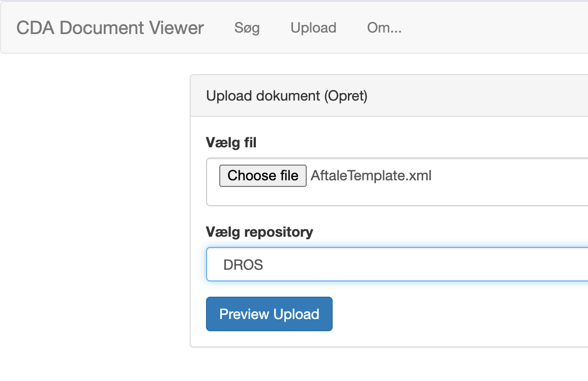
Task: Expand the DROS repository dropdown
Action: pos(397,265)
